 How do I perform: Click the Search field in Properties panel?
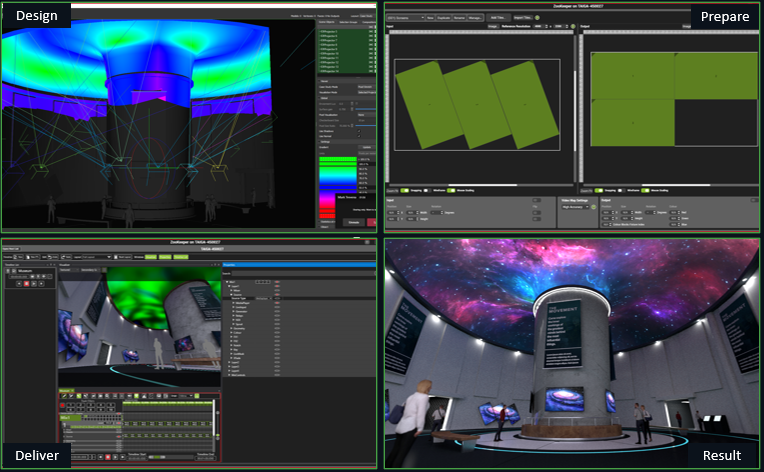point(303,273)
